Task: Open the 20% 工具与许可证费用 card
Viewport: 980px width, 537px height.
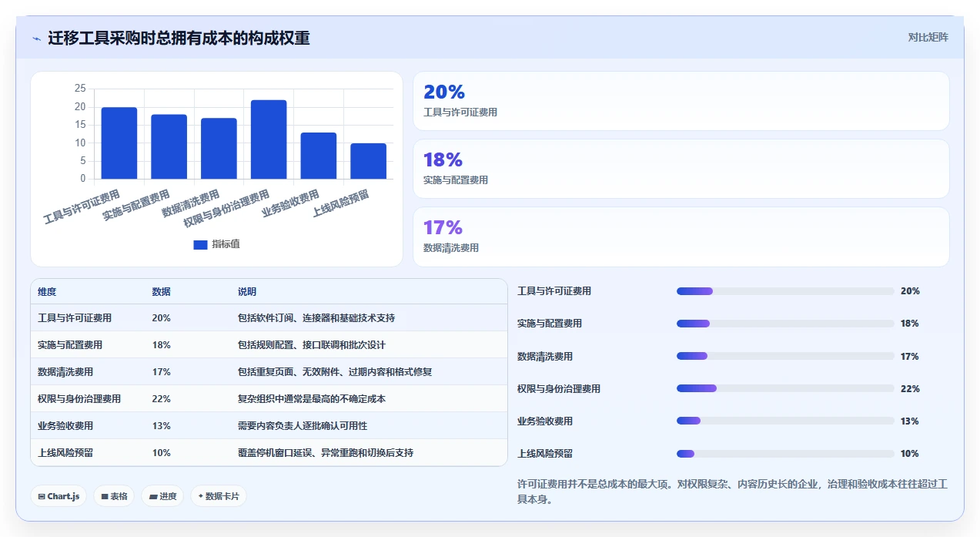Action: click(x=681, y=101)
